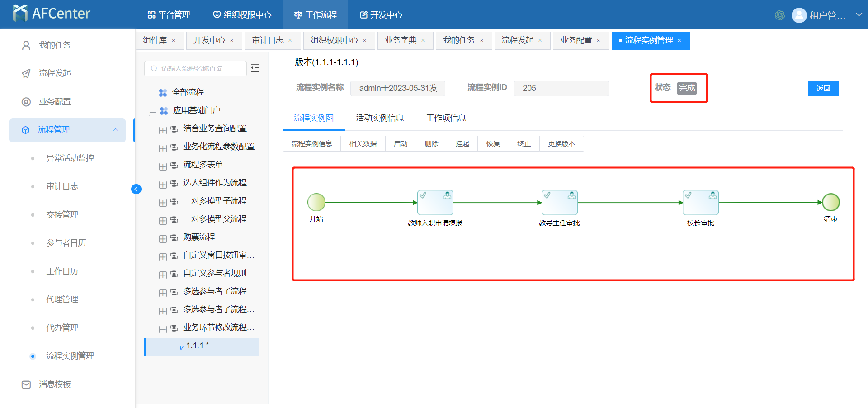Click the 开始 start event circle
Viewport: 868px width, 408px height.
(316, 202)
